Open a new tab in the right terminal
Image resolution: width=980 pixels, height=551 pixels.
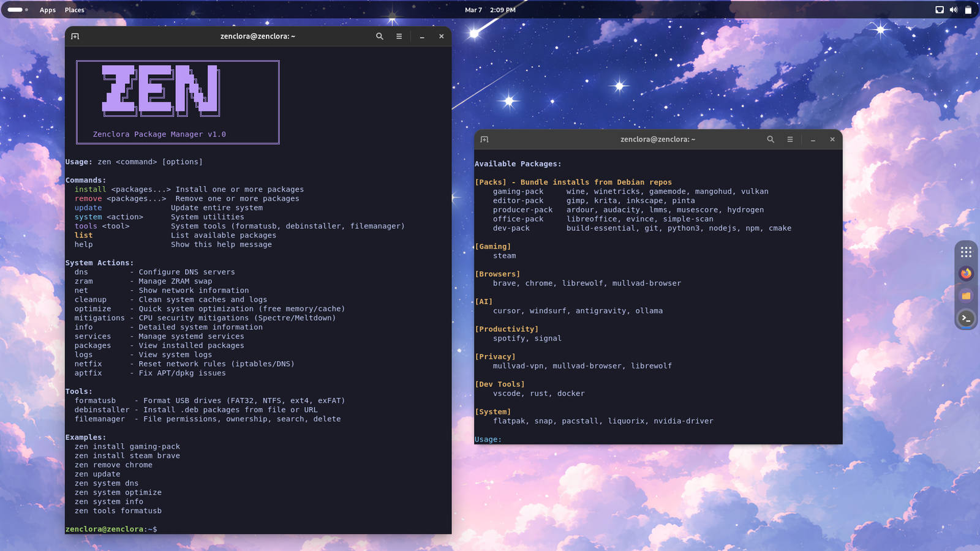(484, 139)
